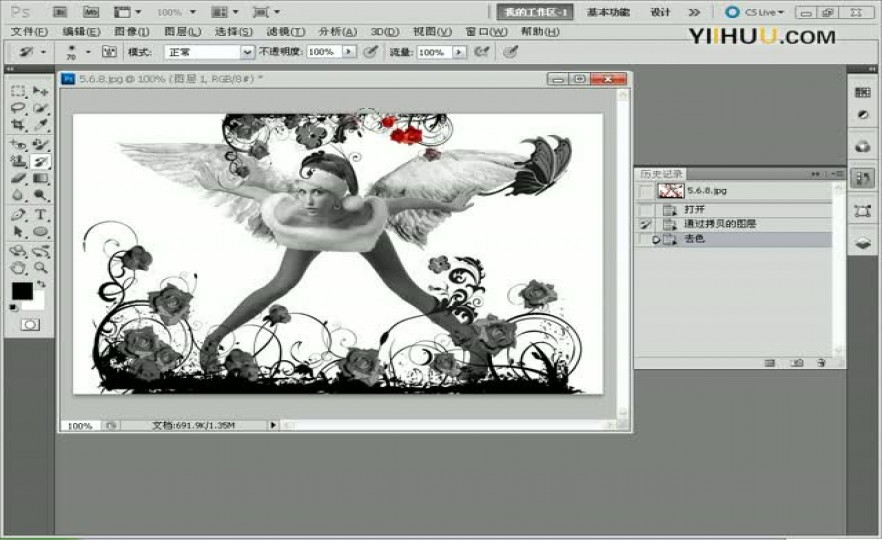Select the Eyedropper tool
882x540 pixels.
(40, 124)
